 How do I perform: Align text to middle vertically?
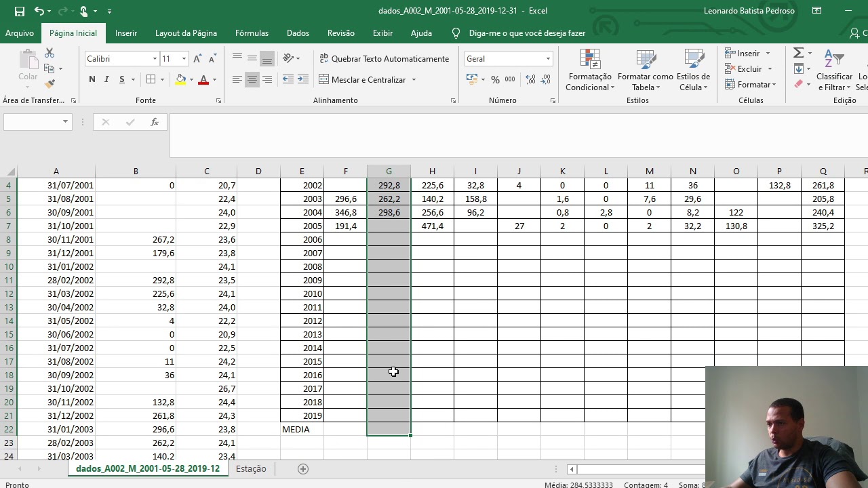click(x=252, y=58)
